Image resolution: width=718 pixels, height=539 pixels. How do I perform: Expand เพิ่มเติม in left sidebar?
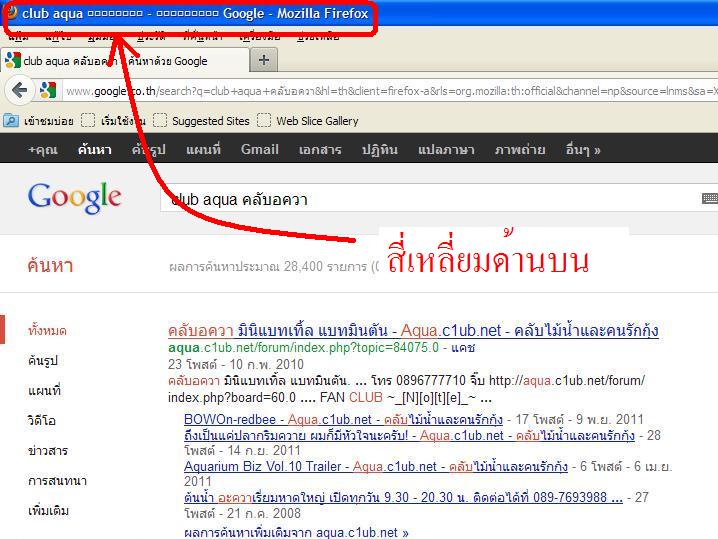click(48, 510)
